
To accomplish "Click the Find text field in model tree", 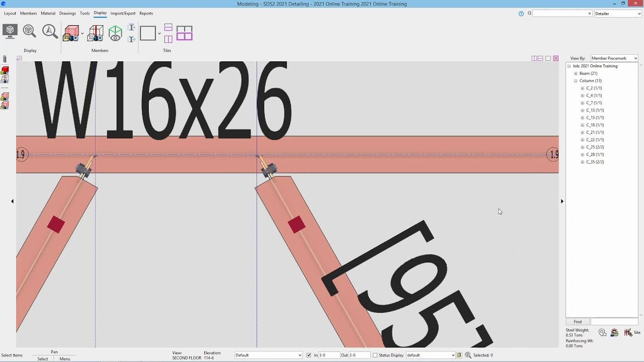I will click(614, 322).
